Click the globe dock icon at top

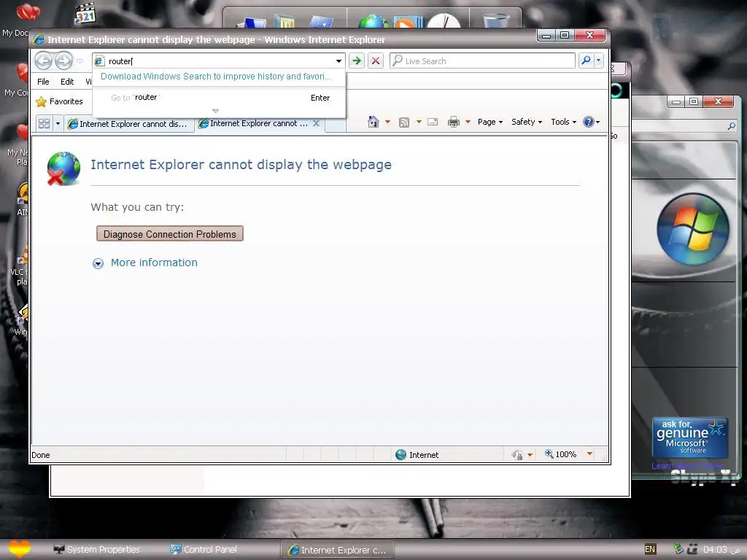click(374, 21)
